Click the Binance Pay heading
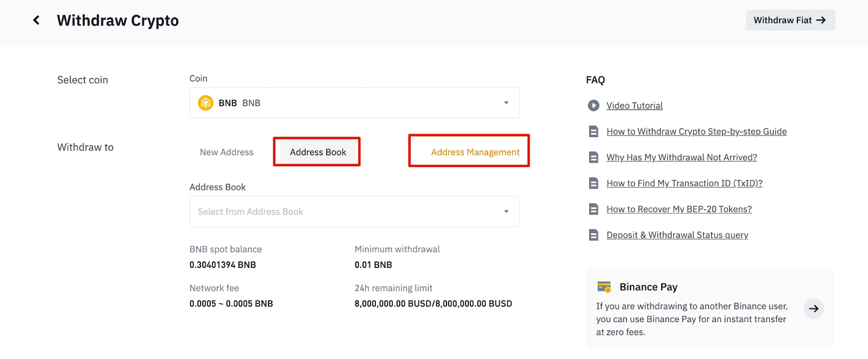 coord(648,287)
